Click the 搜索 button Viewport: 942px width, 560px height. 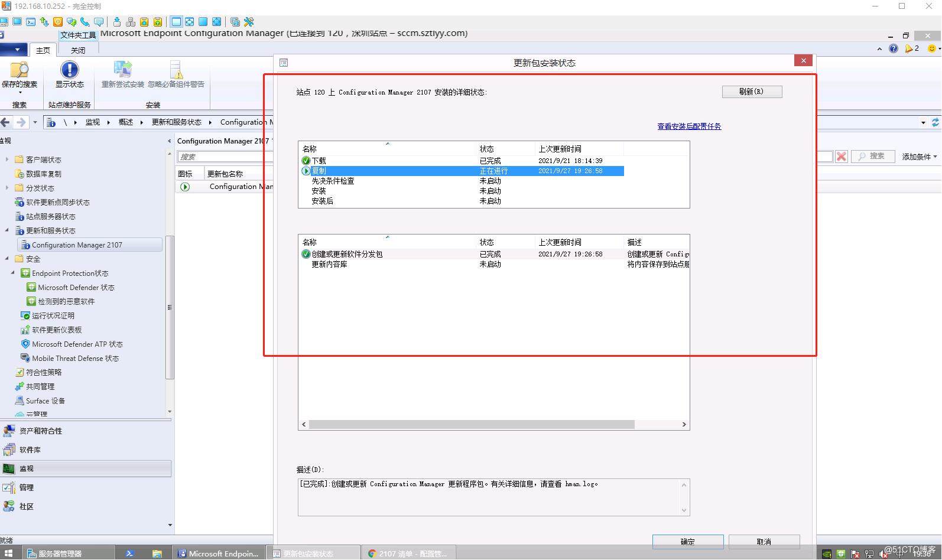[x=872, y=157]
